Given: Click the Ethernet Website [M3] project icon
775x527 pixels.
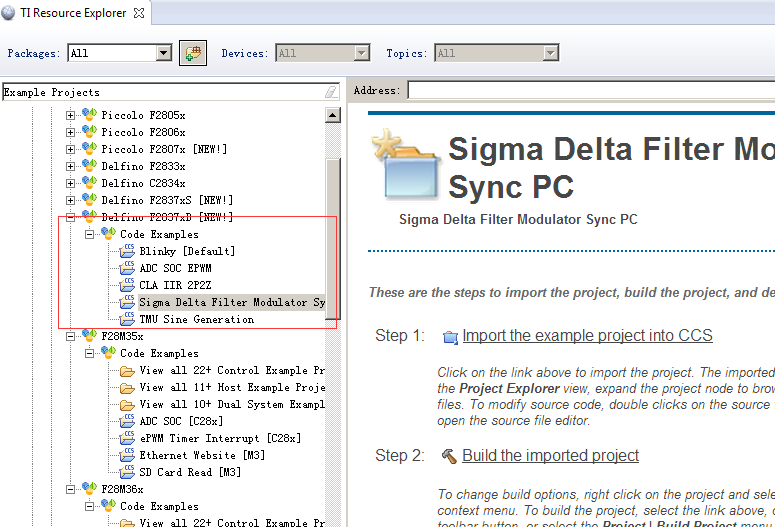Looking at the screenshot, I should click(x=128, y=454).
